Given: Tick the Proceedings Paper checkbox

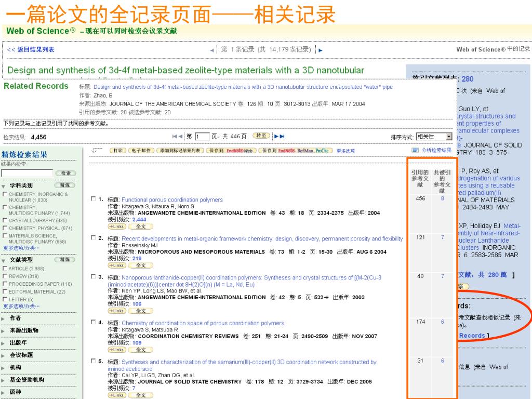Looking at the screenshot, I should click(5, 284).
